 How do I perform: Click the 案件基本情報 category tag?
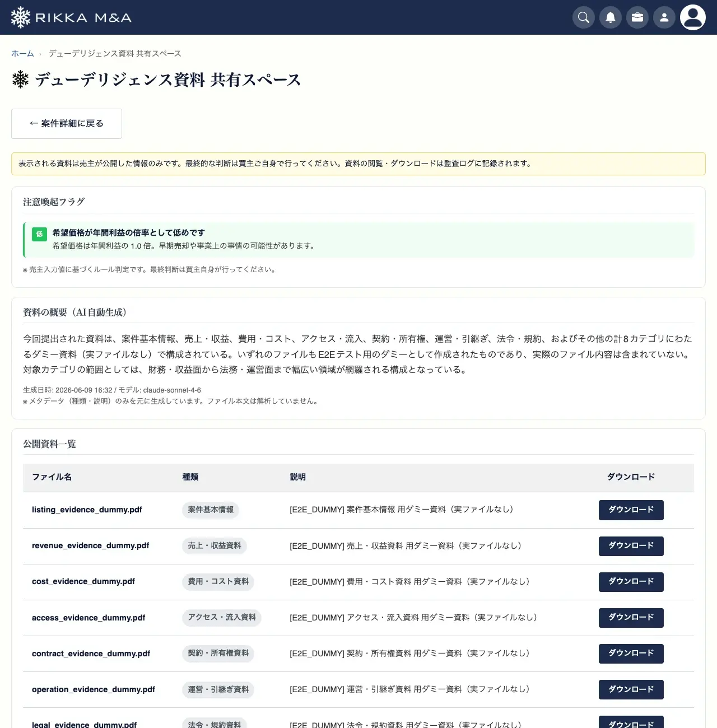(211, 510)
